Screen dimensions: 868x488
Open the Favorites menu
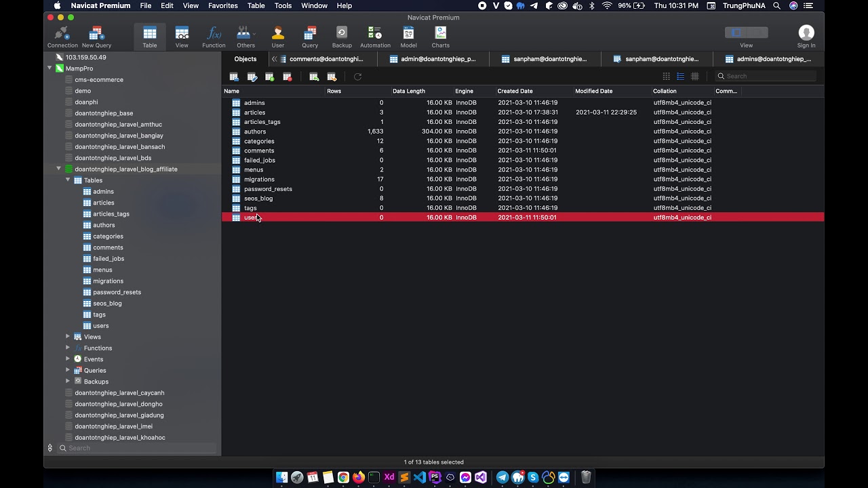[x=223, y=5]
